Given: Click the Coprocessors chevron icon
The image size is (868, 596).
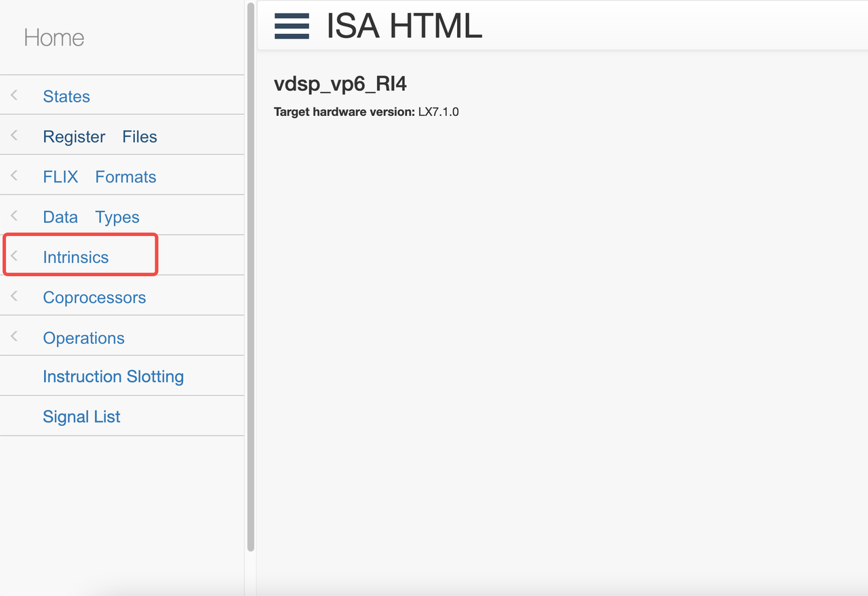Looking at the screenshot, I should (14, 296).
